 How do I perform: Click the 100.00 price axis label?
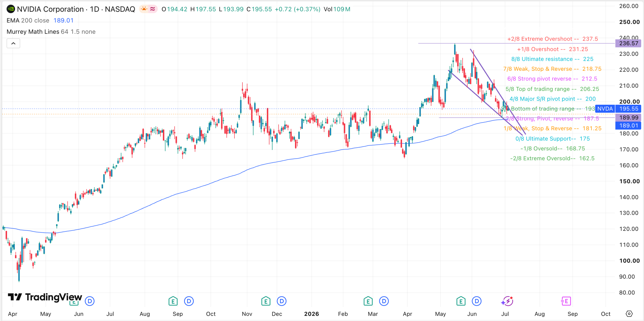pos(629,261)
